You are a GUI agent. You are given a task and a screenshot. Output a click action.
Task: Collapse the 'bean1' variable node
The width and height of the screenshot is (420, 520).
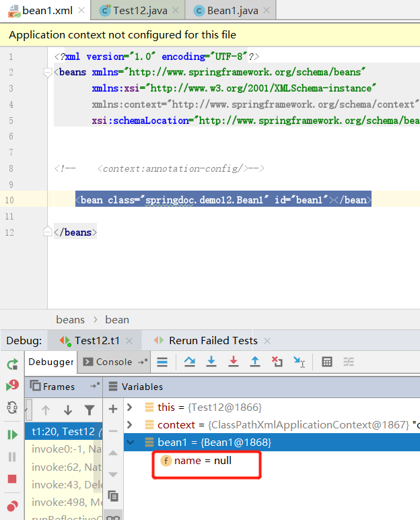click(x=131, y=442)
